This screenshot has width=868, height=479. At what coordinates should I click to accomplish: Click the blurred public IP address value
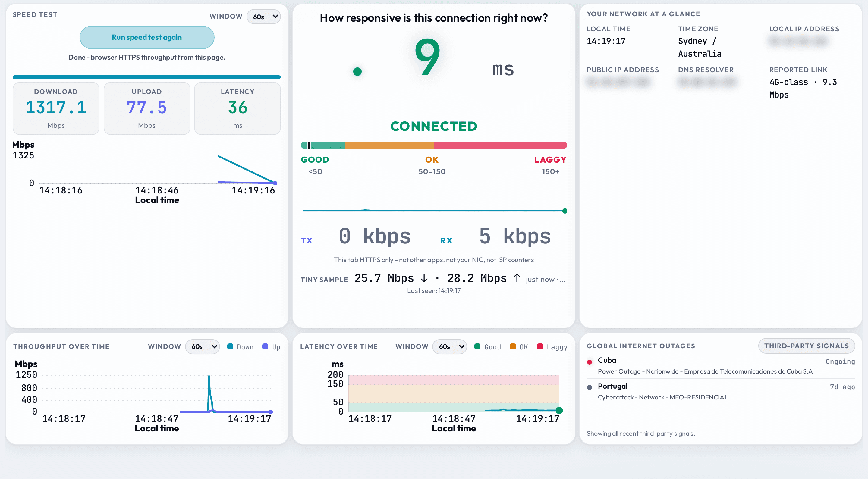(618, 82)
